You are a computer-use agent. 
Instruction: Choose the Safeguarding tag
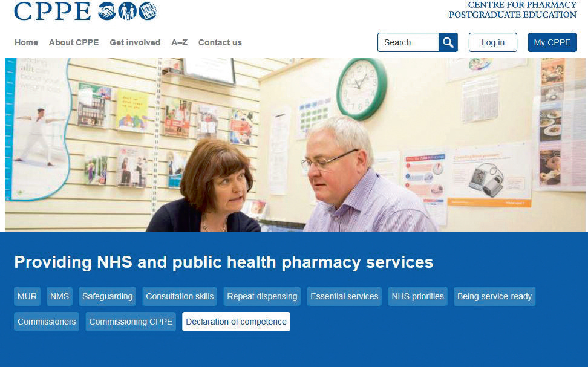tap(107, 296)
